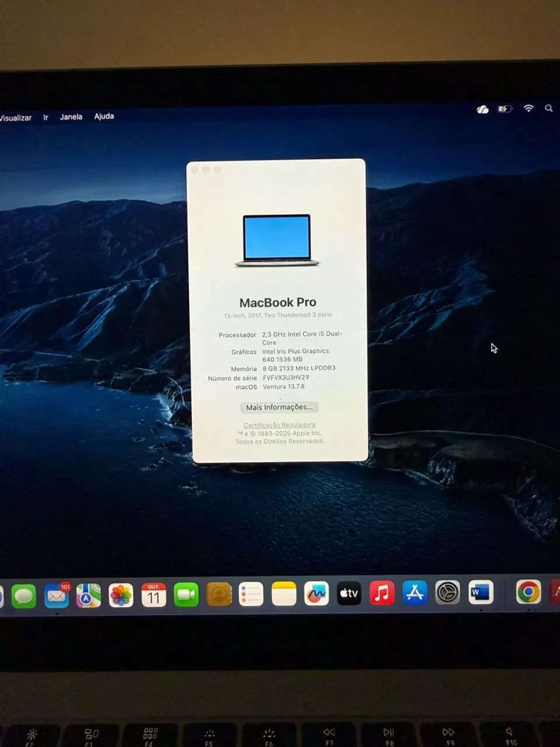Open Photos app in the Dock
The image size is (560, 747).
click(121, 595)
